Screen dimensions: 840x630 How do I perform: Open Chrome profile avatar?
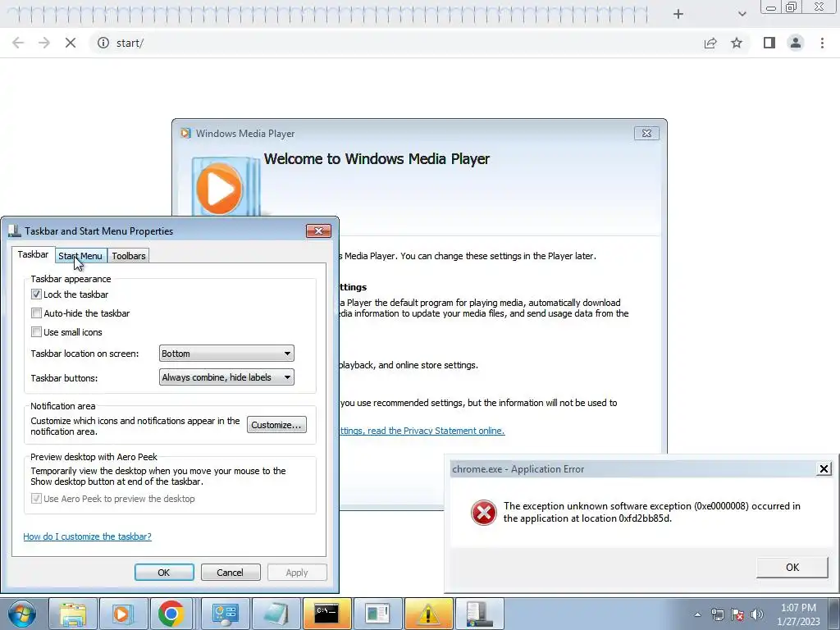(796, 43)
